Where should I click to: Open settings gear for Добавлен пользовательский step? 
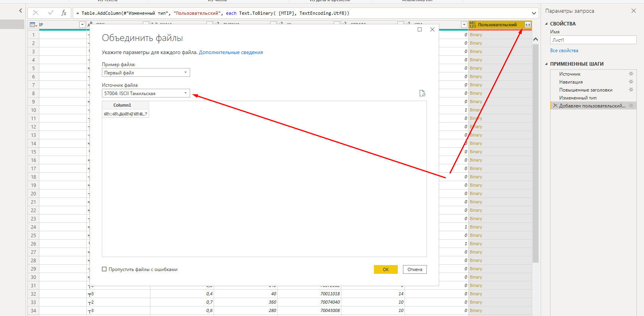pyautogui.click(x=631, y=105)
